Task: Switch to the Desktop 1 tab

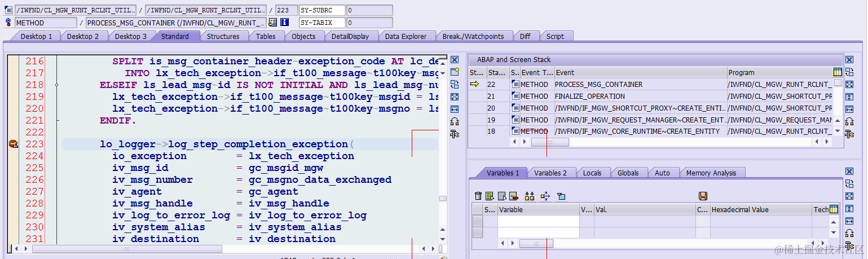Action: [x=36, y=36]
